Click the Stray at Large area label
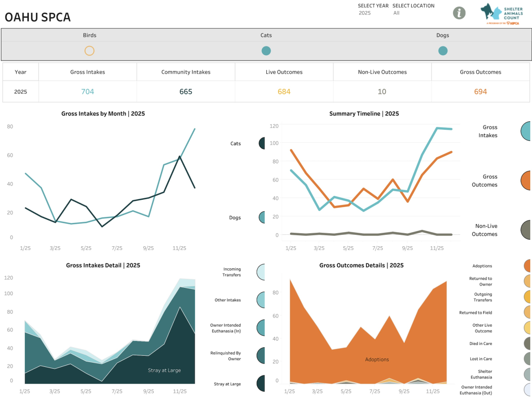 coord(164,370)
